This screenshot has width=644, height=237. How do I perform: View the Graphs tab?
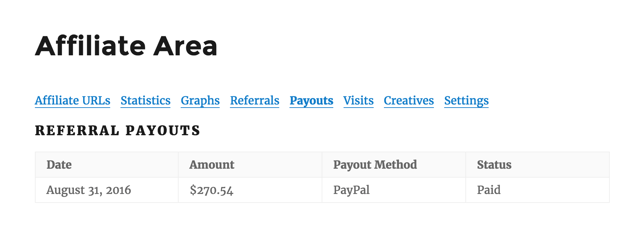click(200, 100)
